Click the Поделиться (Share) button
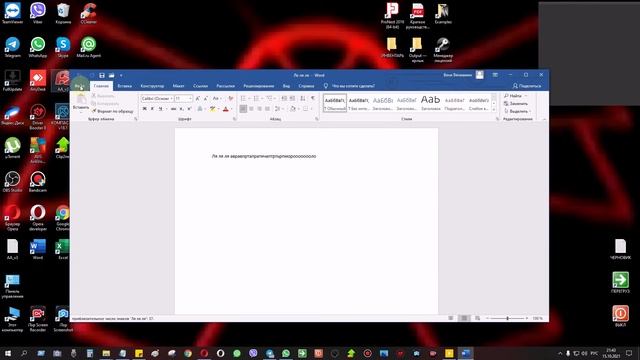Image resolution: width=640 pixels, height=360 pixels. click(x=527, y=86)
